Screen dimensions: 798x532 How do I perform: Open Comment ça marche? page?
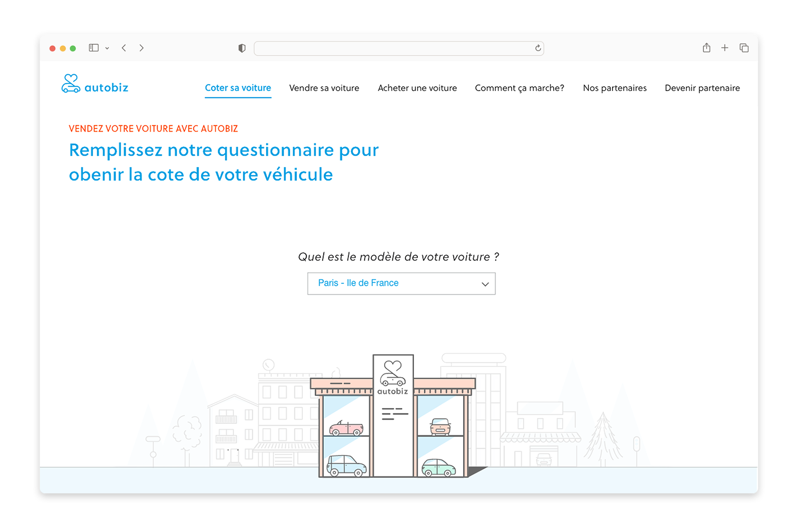[520, 88]
